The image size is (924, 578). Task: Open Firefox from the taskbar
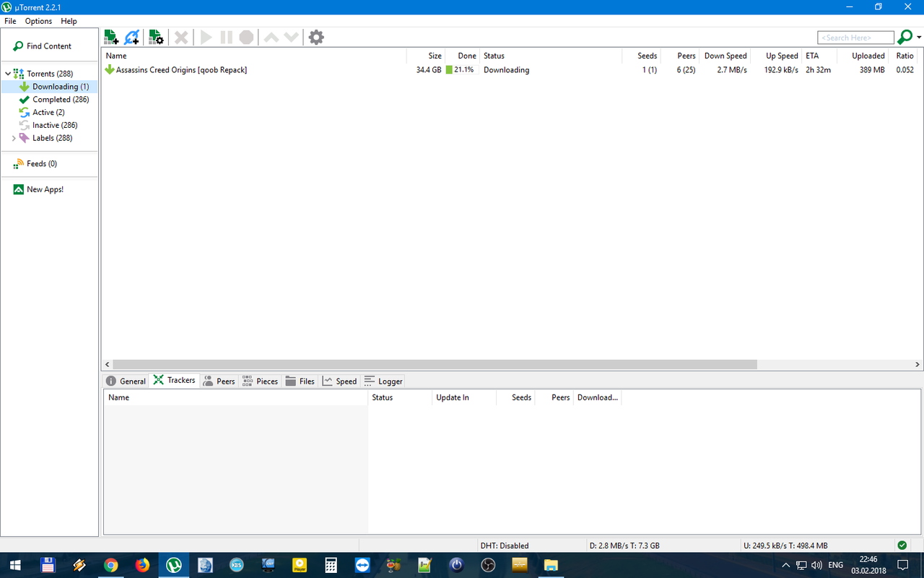pos(142,565)
